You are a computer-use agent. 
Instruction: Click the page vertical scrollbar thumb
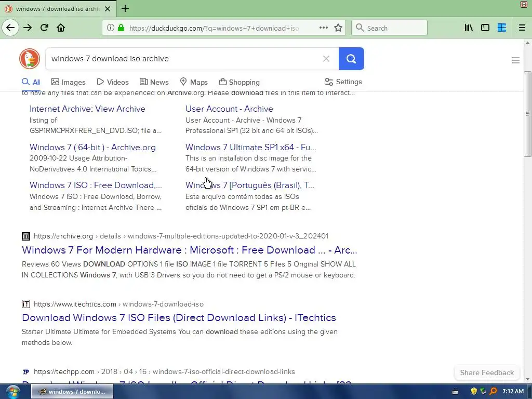[x=527, y=114]
